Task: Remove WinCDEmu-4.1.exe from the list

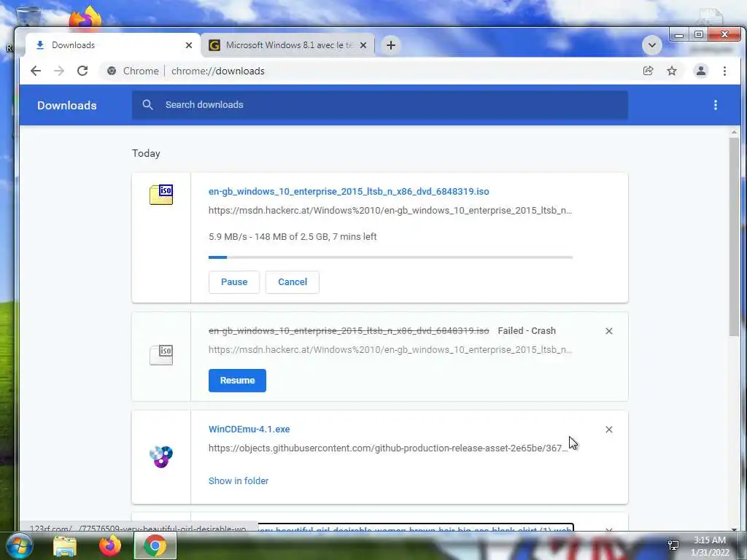Action: pyautogui.click(x=609, y=429)
